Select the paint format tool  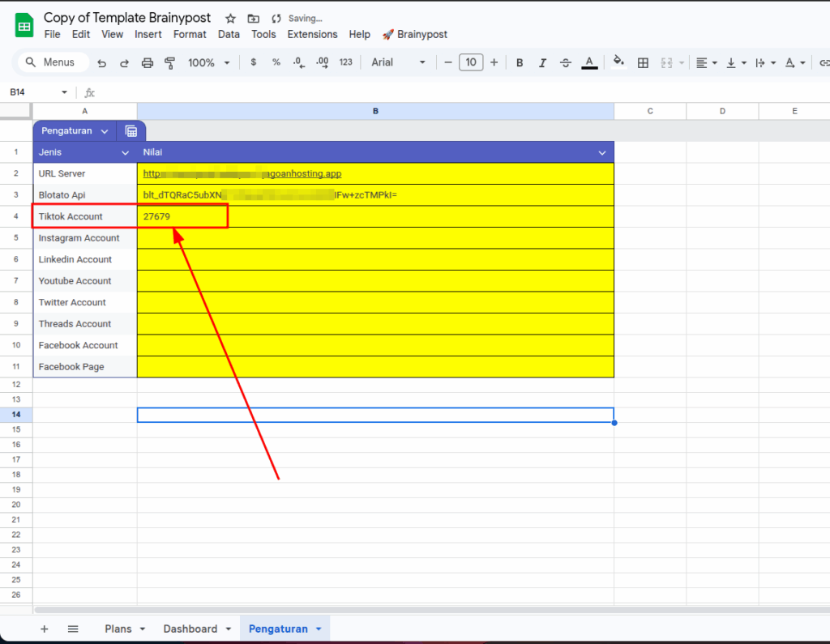point(169,62)
